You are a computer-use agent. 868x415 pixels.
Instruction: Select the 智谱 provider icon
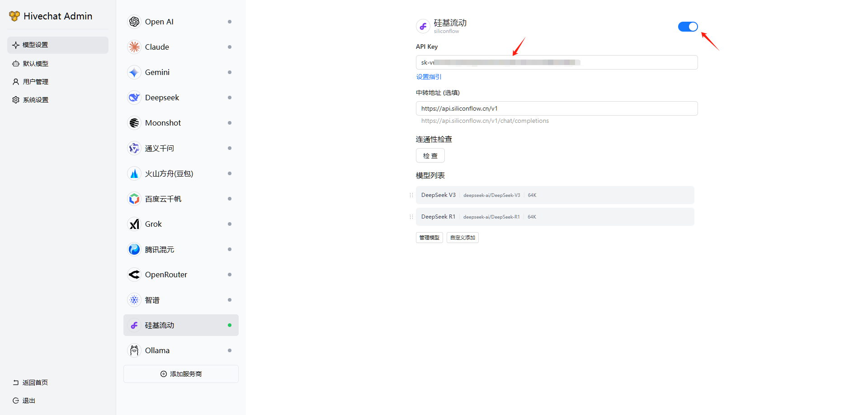[134, 300]
